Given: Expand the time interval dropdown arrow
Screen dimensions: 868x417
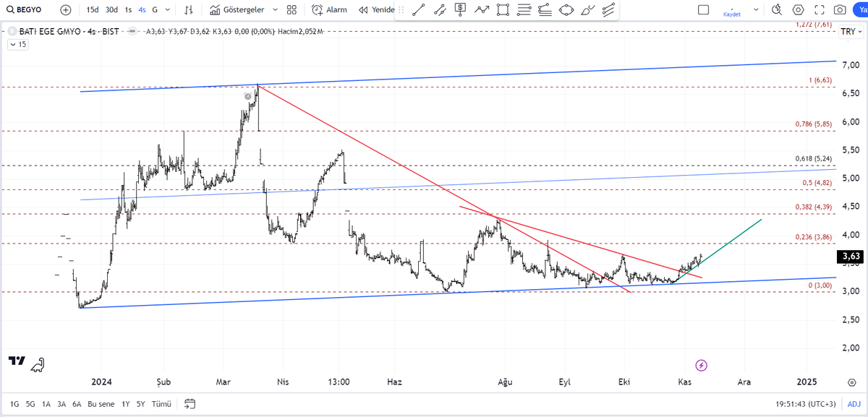Looking at the screenshot, I should pyautogui.click(x=168, y=10).
